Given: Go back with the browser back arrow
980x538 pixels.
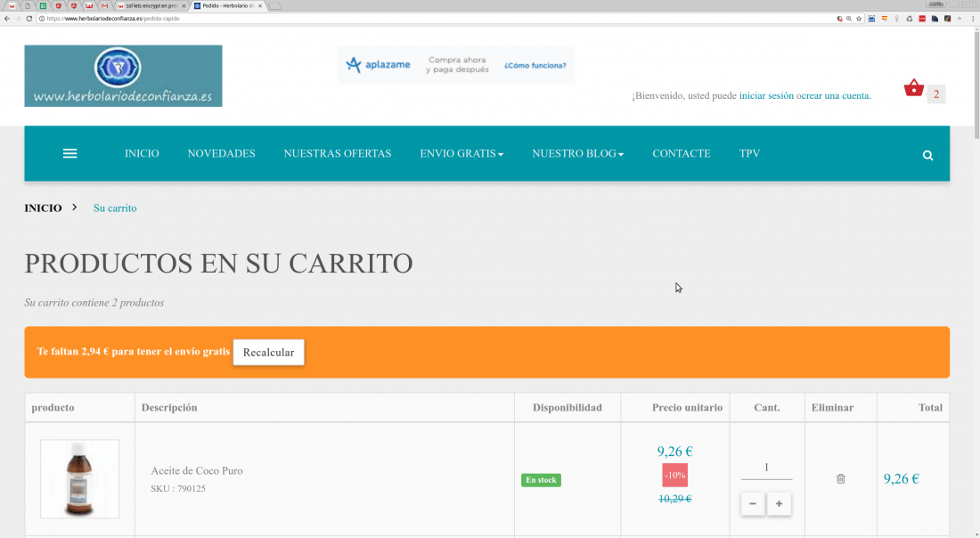Looking at the screenshot, I should pos(7,19).
